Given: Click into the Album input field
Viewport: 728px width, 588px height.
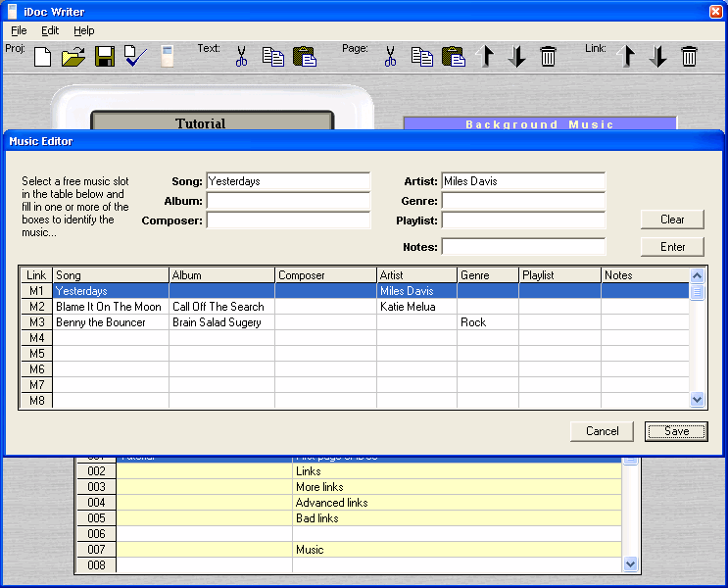Looking at the screenshot, I should [288, 201].
